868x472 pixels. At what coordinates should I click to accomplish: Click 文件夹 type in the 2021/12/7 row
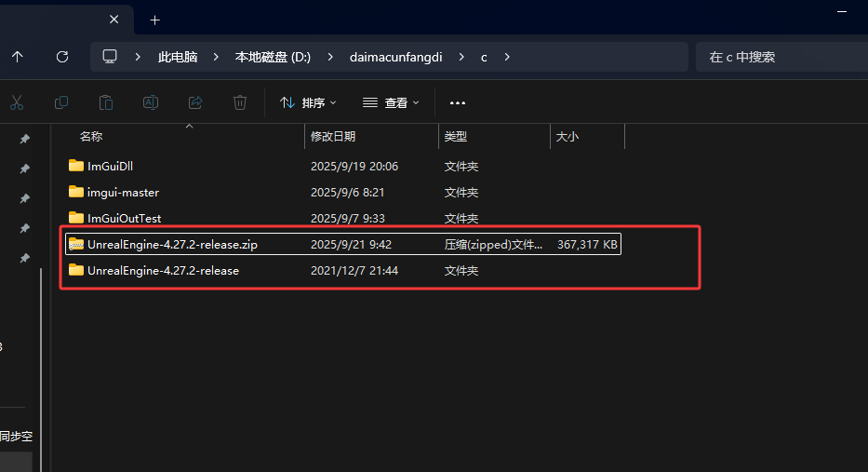(x=461, y=270)
